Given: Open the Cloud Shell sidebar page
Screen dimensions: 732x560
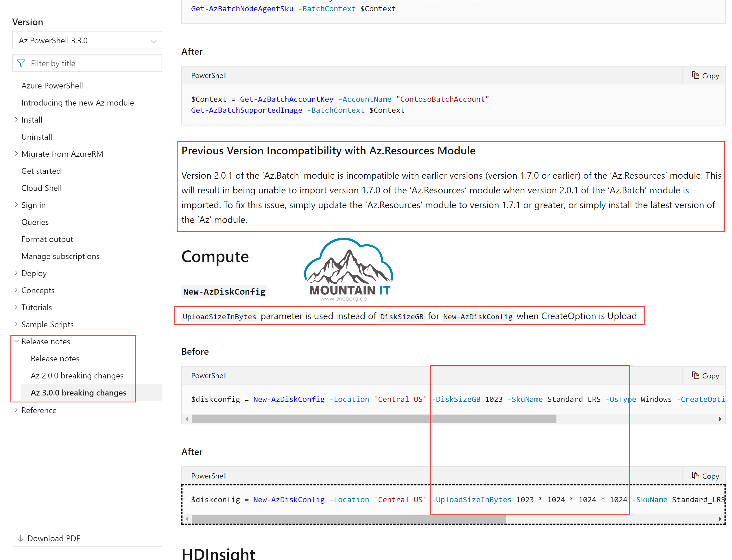Looking at the screenshot, I should coord(41,188).
